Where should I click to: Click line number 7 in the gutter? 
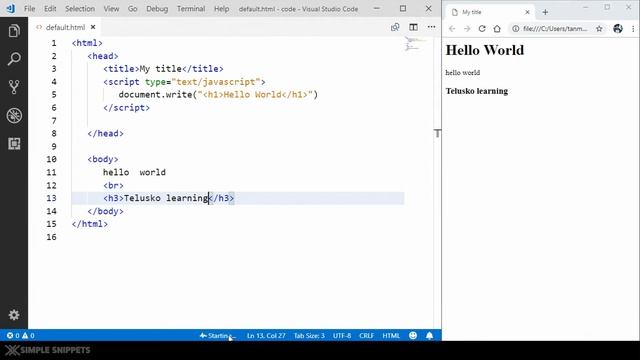tap(53, 120)
